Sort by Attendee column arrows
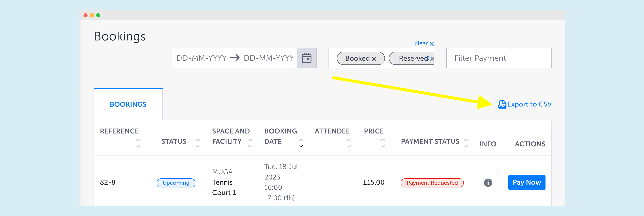This screenshot has height=216, width=644. click(x=349, y=143)
